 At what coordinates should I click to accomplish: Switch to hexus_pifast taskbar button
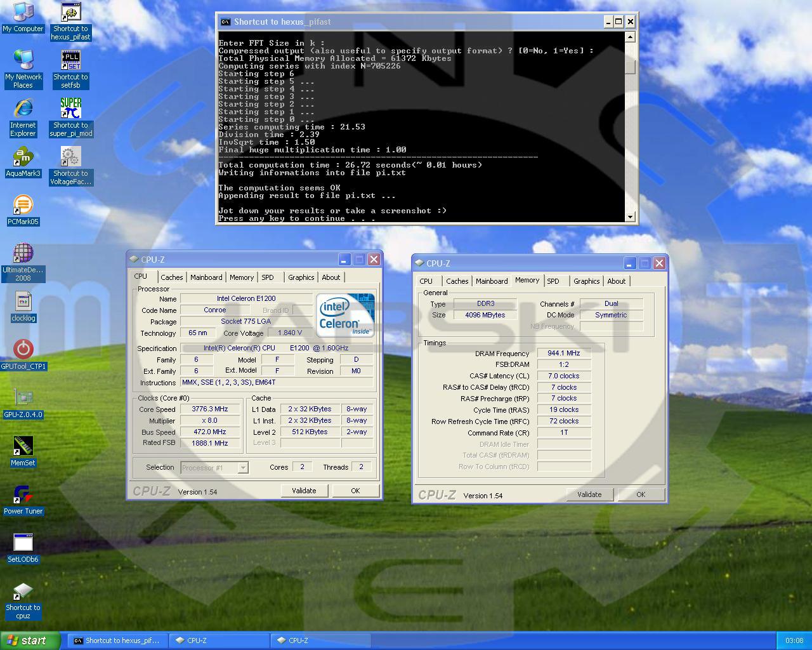117,640
